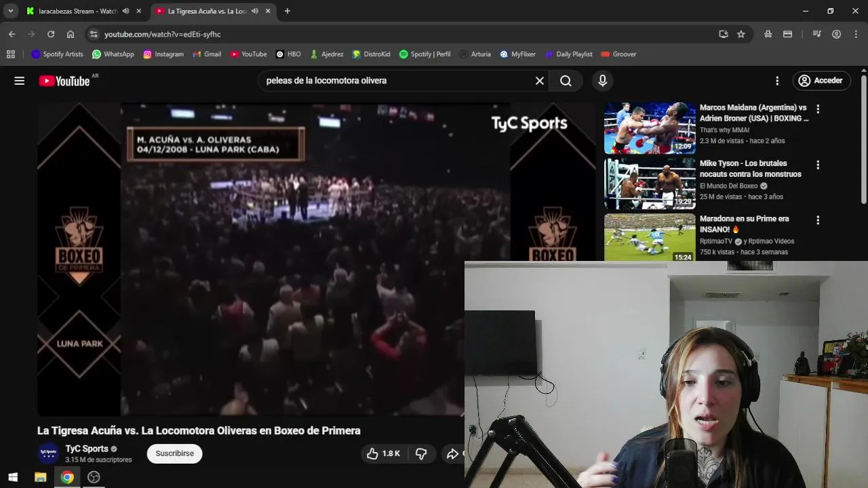Close the La Tigresa Acuña YouTube tab
Screen dimensions: 868x488
pos(268,12)
